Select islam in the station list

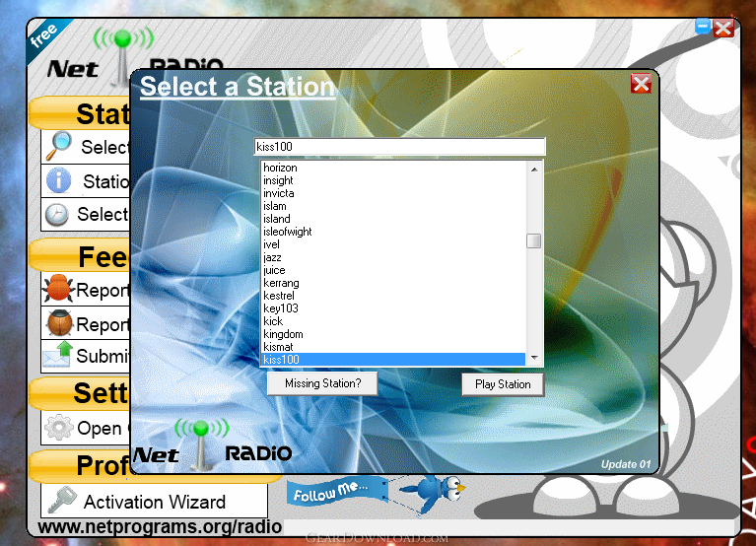pos(393,206)
